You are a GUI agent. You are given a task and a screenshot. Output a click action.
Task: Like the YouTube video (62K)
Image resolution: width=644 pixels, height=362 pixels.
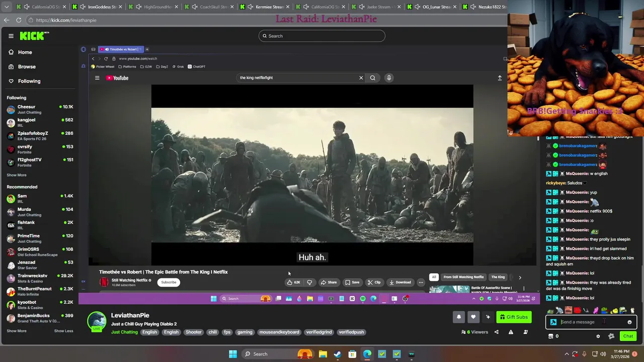294,283
